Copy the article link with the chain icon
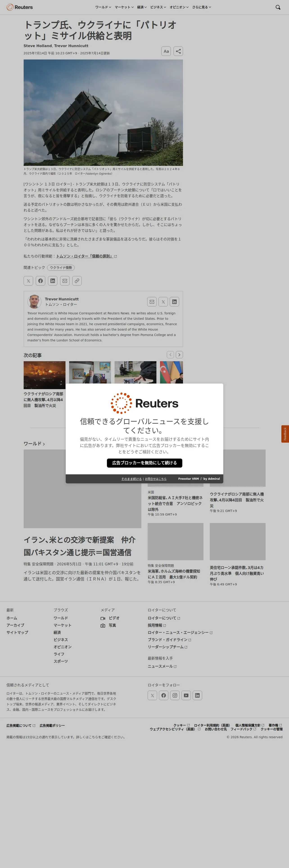Image resolution: width=289 pixels, height=868 pixels. (x=77, y=281)
